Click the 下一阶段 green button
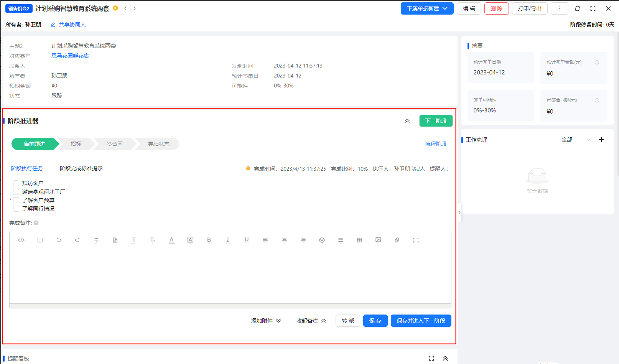The image size is (619, 364). [x=436, y=121]
